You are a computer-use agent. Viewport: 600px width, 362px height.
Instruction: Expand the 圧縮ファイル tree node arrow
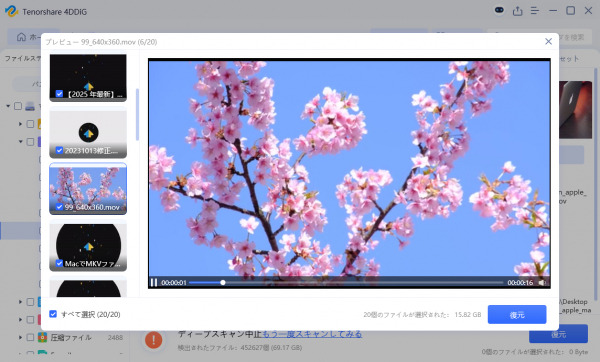pyautogui.click(x=20, y=337)
